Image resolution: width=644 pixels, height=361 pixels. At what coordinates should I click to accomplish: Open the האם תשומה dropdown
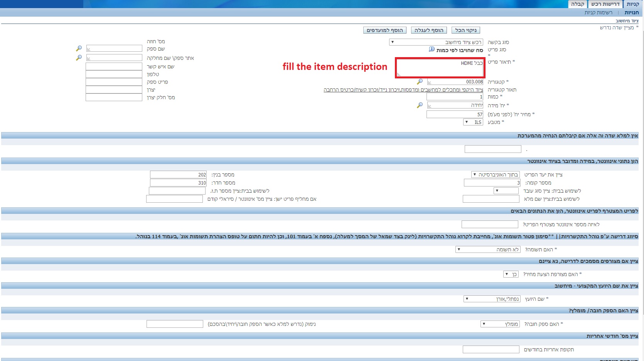click(x=488, y=249)
